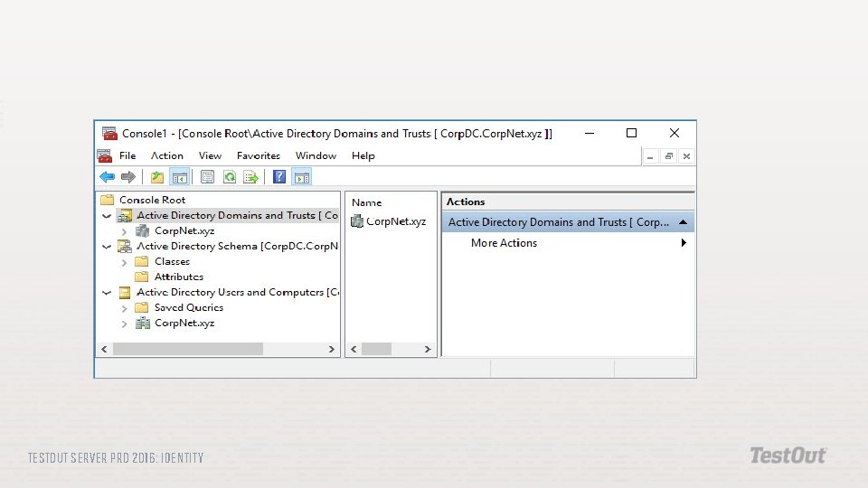Expand CorpNet.xyz under Users and Computers
The width and height of the screenshot is (868, 488).
125,324
